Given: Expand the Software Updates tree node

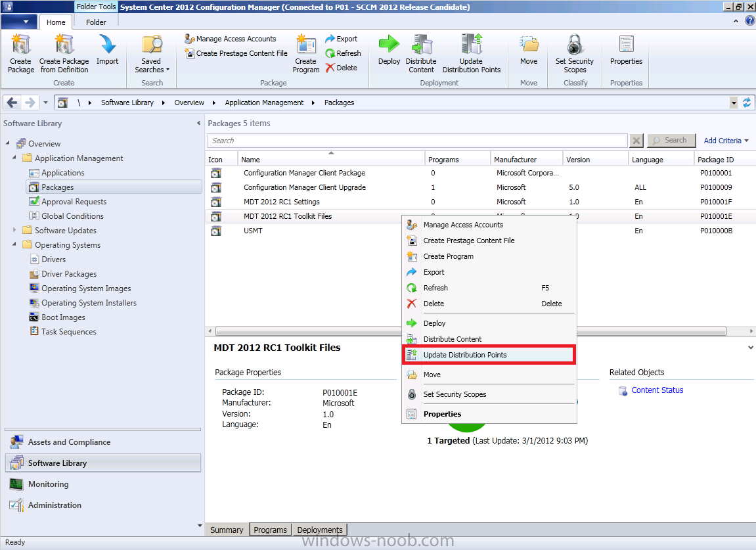Looking at the screenshot, I should pos(14,229).
